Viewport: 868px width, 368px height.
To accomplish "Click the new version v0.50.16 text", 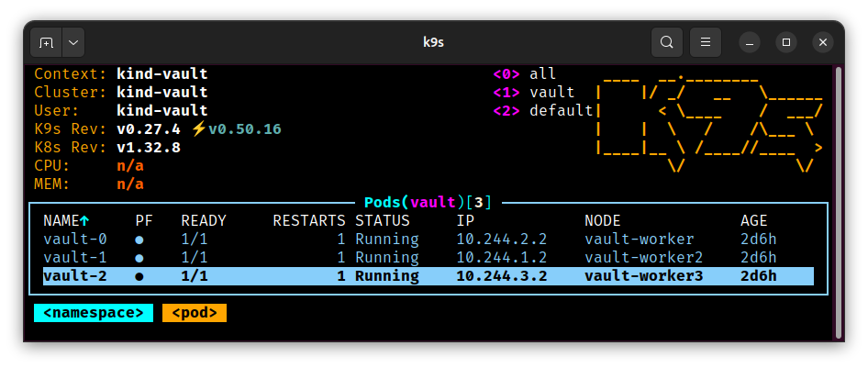I will tap(245, 129).
